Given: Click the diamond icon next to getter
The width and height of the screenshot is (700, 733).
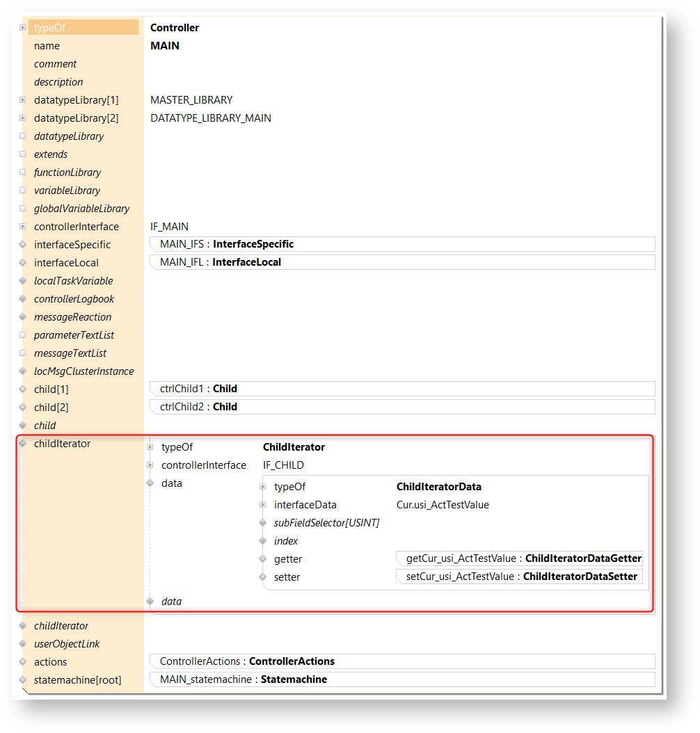Looking at the screenshot, I should coord(263,559).
